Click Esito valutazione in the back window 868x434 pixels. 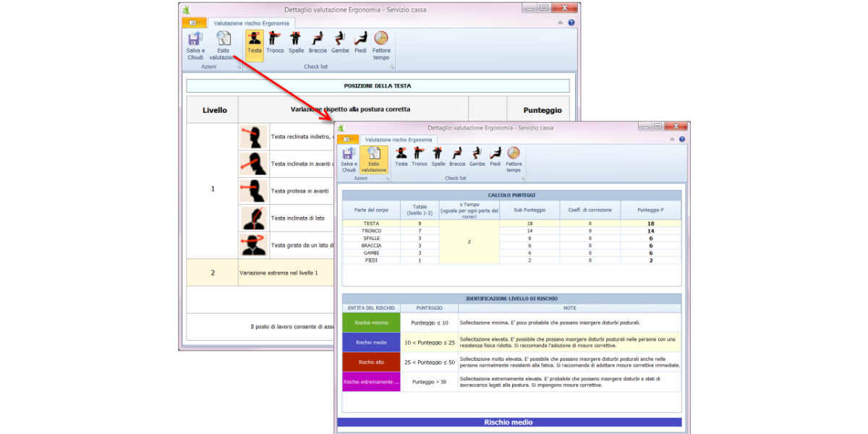coord(224,45)
